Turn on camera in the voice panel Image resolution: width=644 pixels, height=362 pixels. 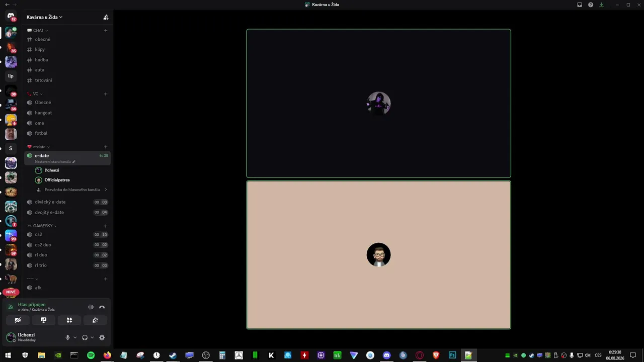[18, 320]
